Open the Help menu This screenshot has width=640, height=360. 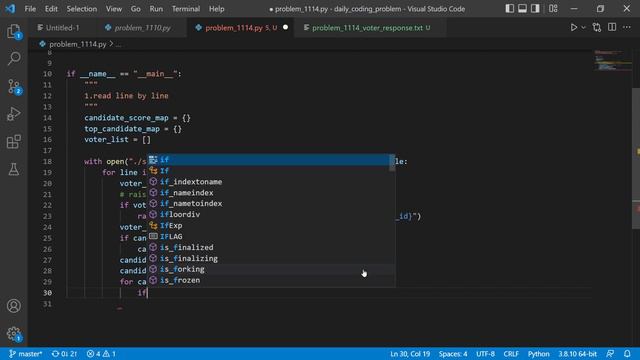(217, 9)
